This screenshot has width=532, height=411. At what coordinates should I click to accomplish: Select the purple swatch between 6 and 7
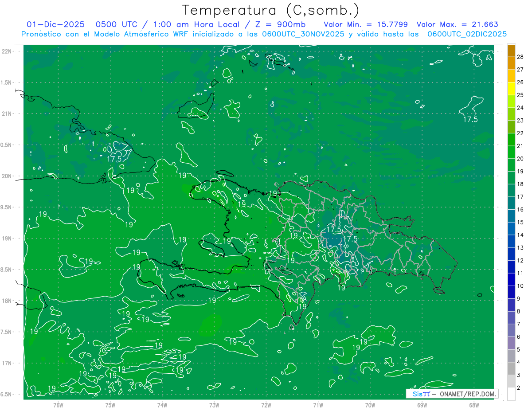pyautogui.click(x=512, y=330)
